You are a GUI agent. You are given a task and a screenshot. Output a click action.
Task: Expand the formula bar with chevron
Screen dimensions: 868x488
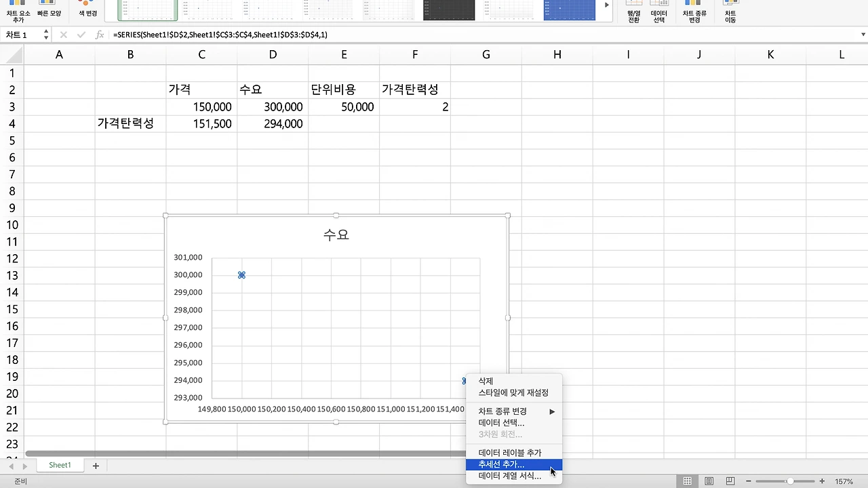[x=863, y=35]
